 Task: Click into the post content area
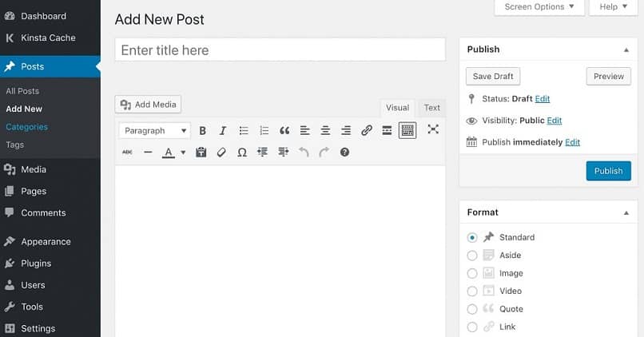point(280,252)
